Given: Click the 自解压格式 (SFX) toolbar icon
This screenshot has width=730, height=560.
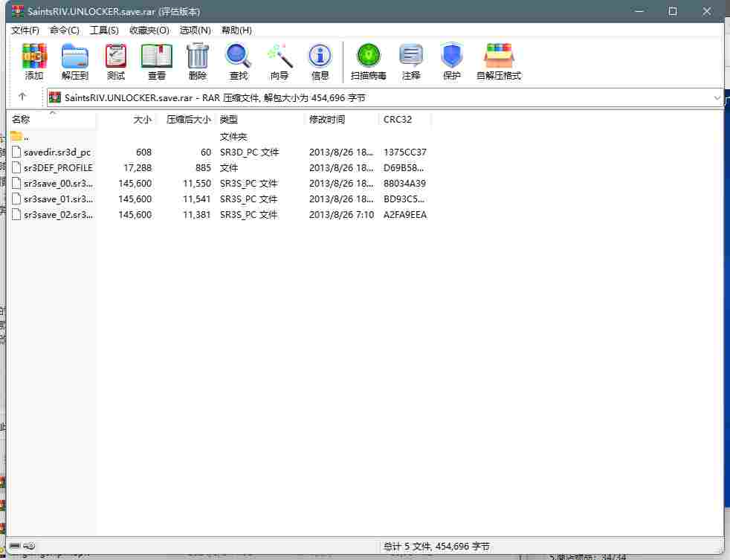Looking at the screenshot, I should (x=499, y=56).
